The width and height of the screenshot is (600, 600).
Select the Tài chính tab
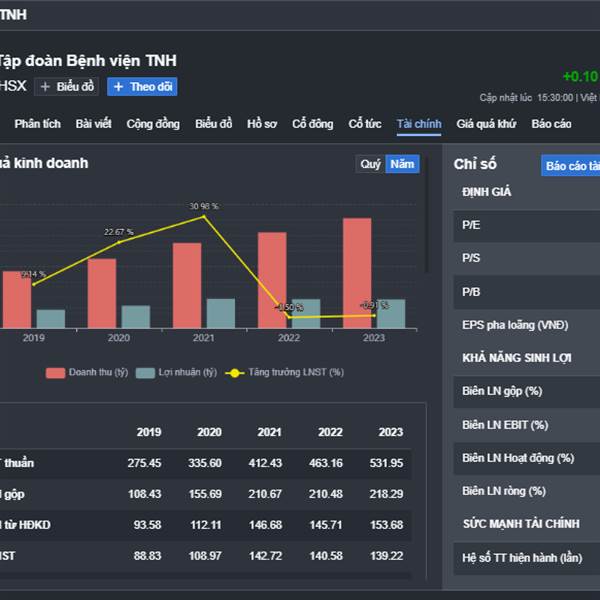click(x=419, y=124)
